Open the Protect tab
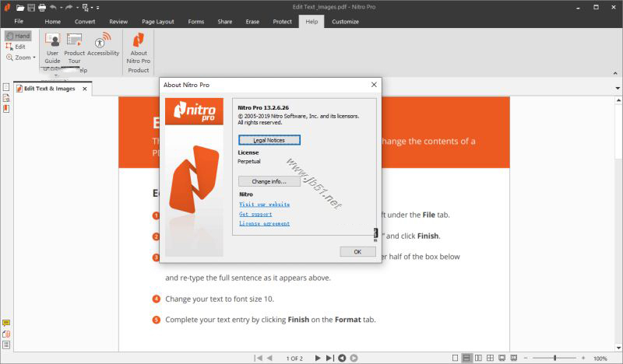Screen dimensions: 623x364 point(282,22)
